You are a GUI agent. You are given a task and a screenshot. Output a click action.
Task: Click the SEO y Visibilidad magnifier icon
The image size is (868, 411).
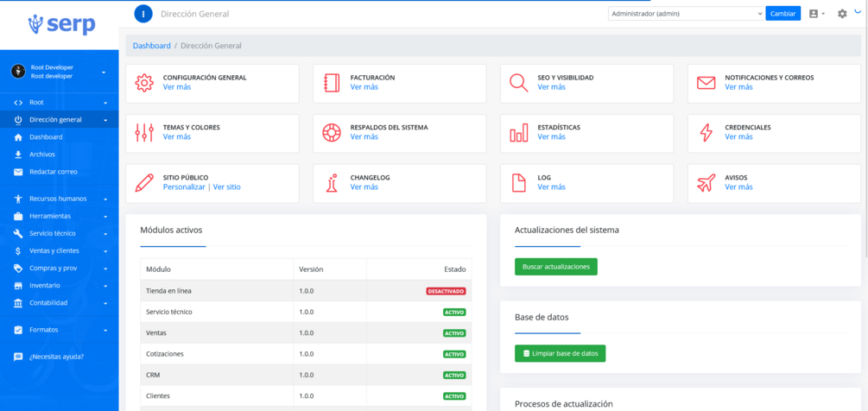pyautogui.click(x=519, y=83)
